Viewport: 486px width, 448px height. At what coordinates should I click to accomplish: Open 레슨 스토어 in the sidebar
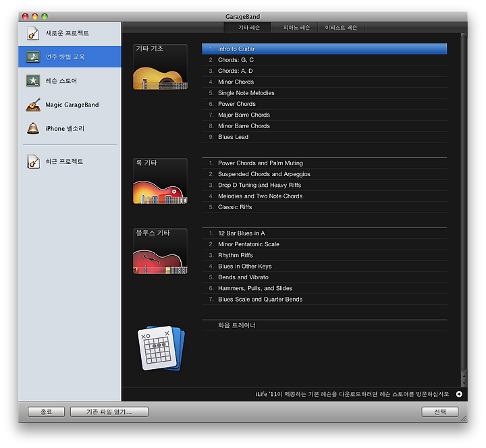[x=70, y=81]
